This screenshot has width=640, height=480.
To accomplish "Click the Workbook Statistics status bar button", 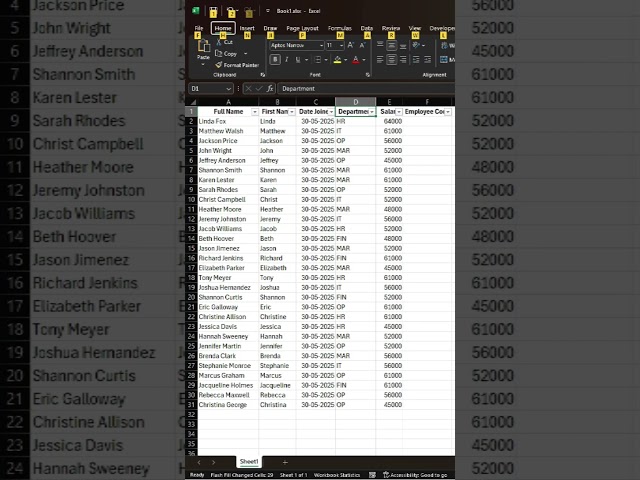I will 337,475.
